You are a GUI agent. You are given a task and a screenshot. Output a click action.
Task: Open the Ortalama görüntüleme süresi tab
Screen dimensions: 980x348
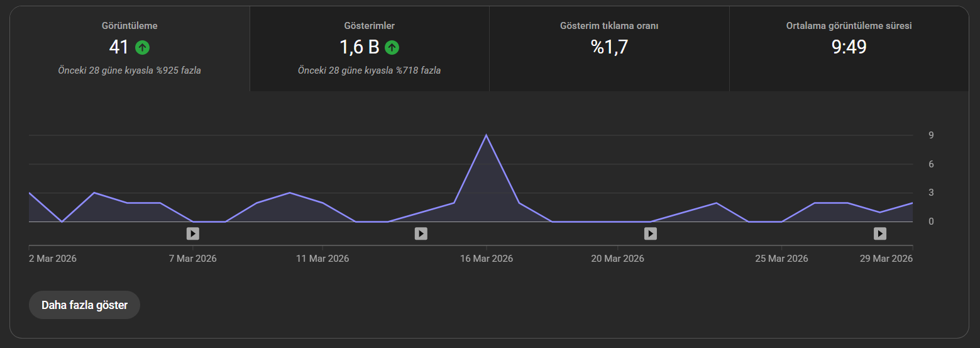(x=849, y=49)
